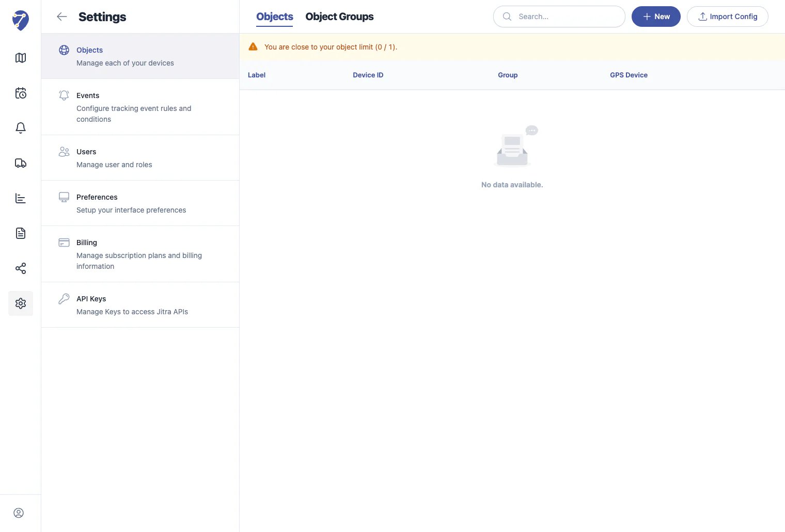Create a new object with New button
The image size is (785, 532).
pos(656,17)
